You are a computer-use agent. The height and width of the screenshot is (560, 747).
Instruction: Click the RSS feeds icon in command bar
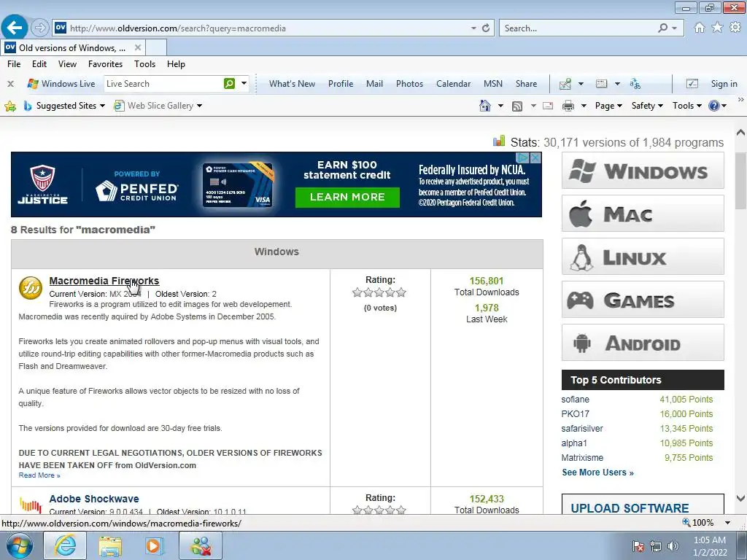point(517,106)
